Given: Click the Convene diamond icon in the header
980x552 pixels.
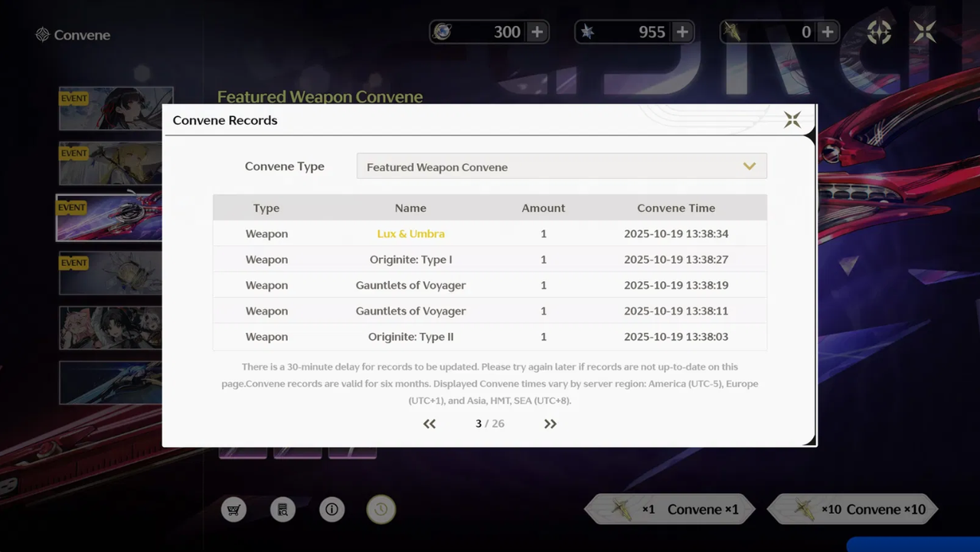Looking at the screenshot, I should 43,35.
